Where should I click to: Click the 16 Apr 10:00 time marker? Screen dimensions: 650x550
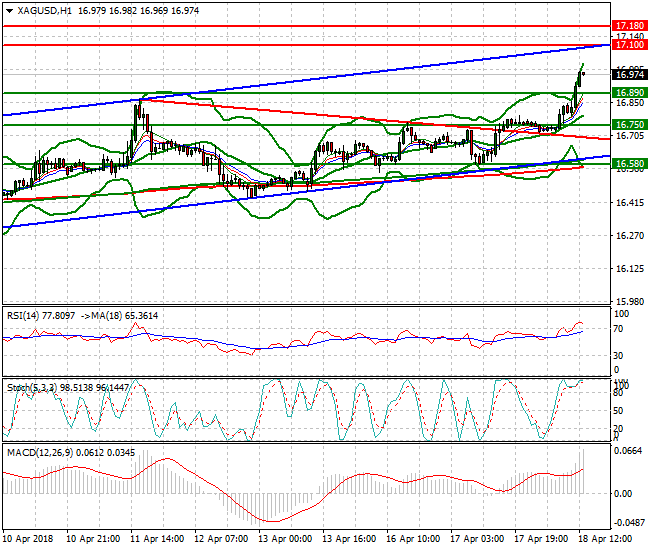click(413, 539)
